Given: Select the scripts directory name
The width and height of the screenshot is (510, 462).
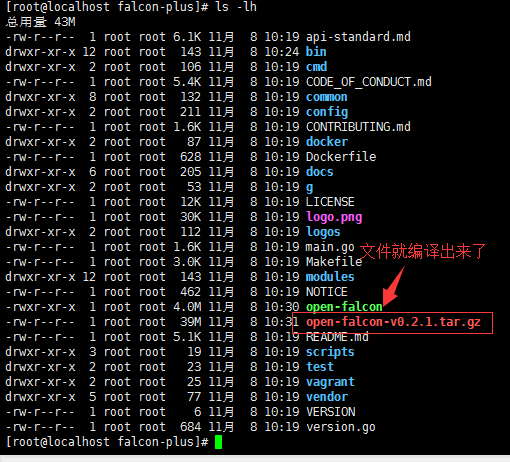Looking at the screenshot, I should coord(330,352).
